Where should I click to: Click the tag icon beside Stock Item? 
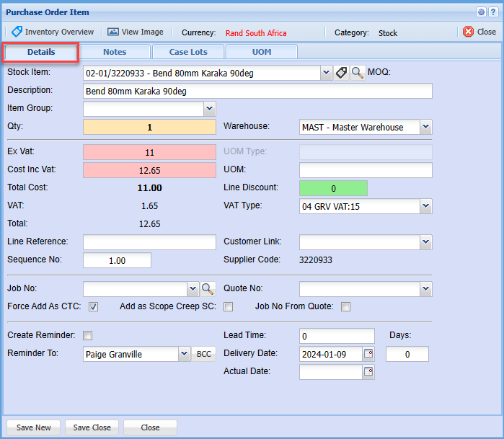[341, 73]
